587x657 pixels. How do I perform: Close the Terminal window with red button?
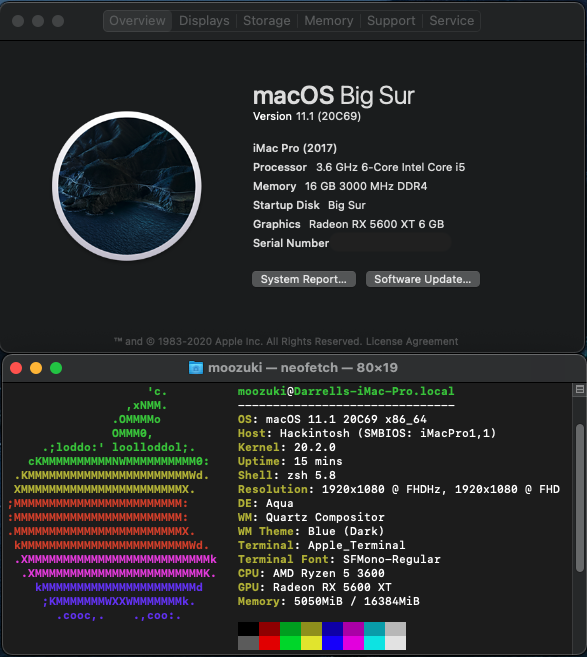(x=16, y=368)
